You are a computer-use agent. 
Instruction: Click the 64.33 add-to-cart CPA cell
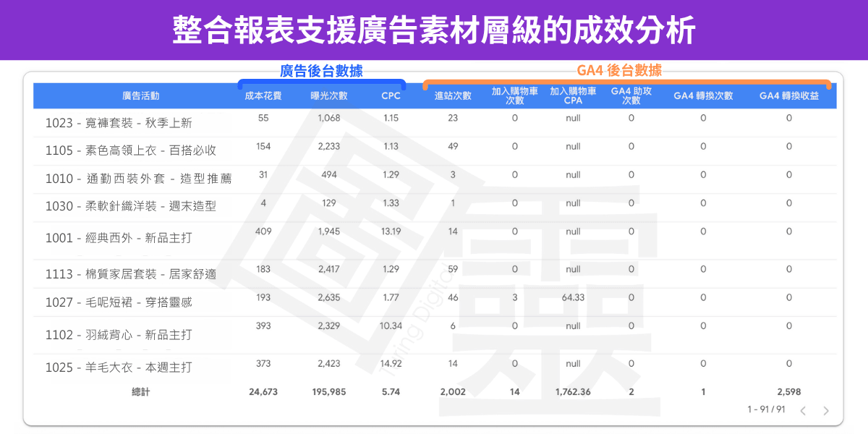[x=573, y=297]
